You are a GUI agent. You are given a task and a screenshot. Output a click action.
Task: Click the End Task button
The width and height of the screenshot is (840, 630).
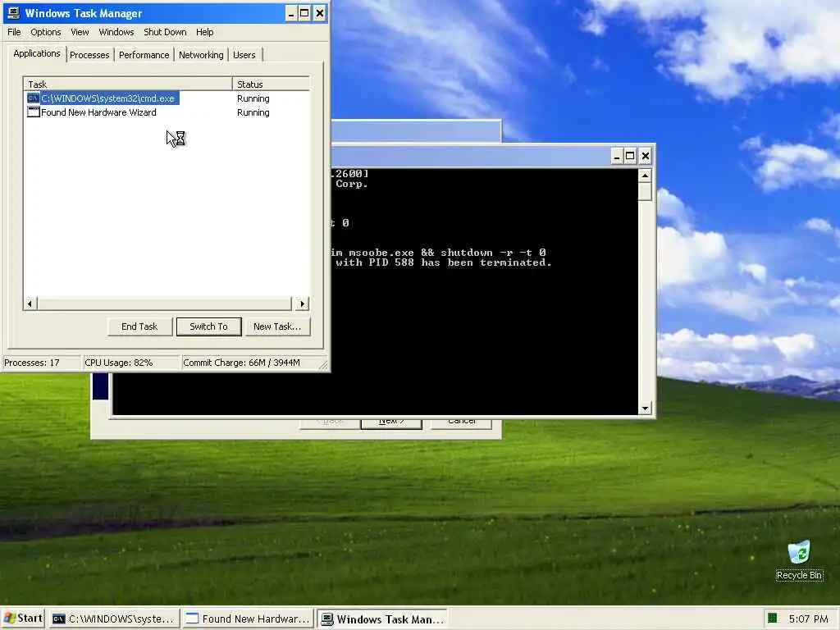(x=139, y=326)
